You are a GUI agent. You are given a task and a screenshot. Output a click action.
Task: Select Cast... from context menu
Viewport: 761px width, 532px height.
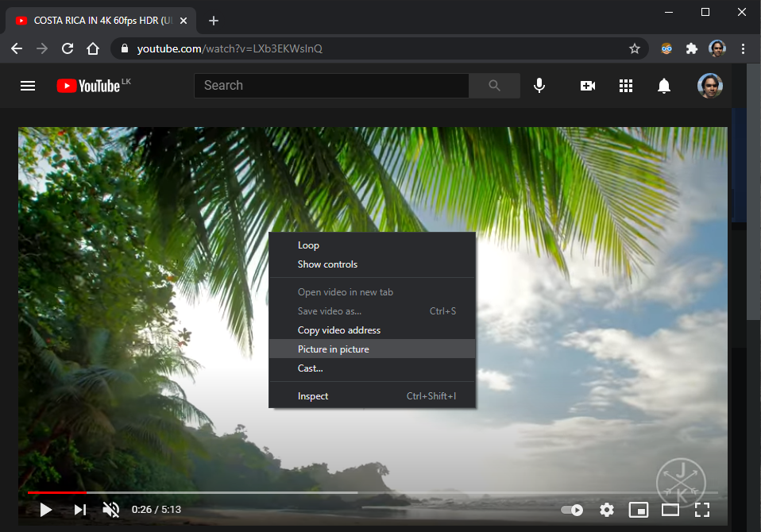pyautogui.click(x=373, y=368)
